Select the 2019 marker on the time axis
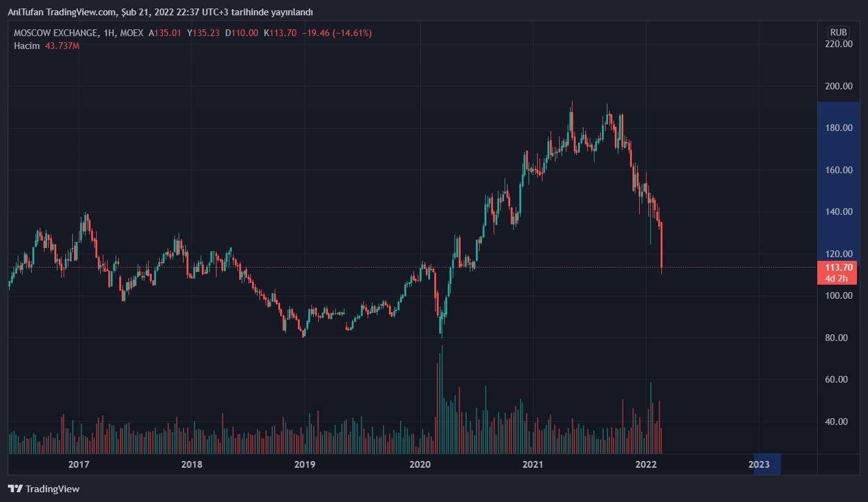The height and width of the screenshot is (502, 868). (305, 465)
